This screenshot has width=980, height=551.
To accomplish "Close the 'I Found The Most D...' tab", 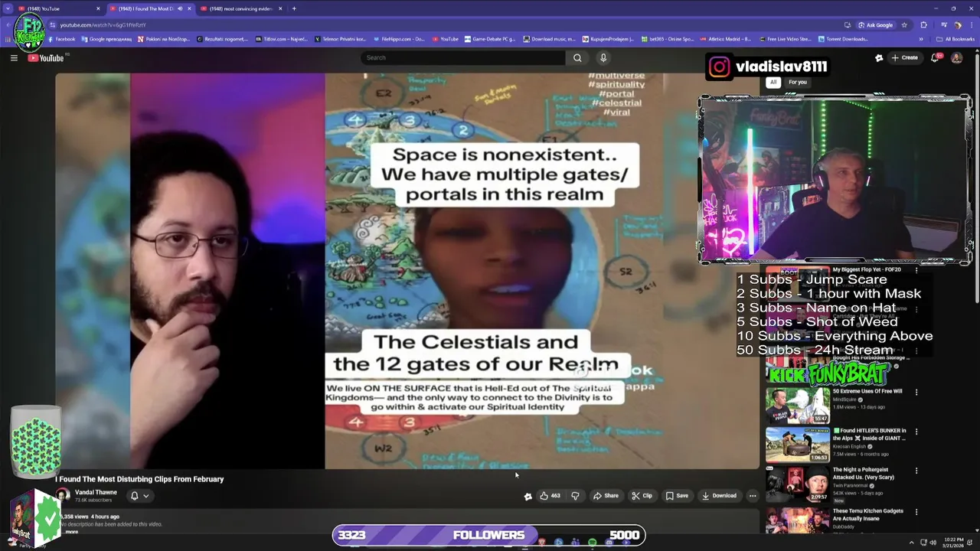I will (x=189, y=8).
